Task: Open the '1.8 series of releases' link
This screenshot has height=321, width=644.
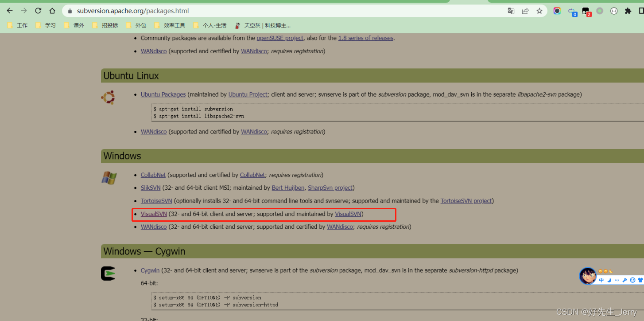Action: [x=366, y=38]
